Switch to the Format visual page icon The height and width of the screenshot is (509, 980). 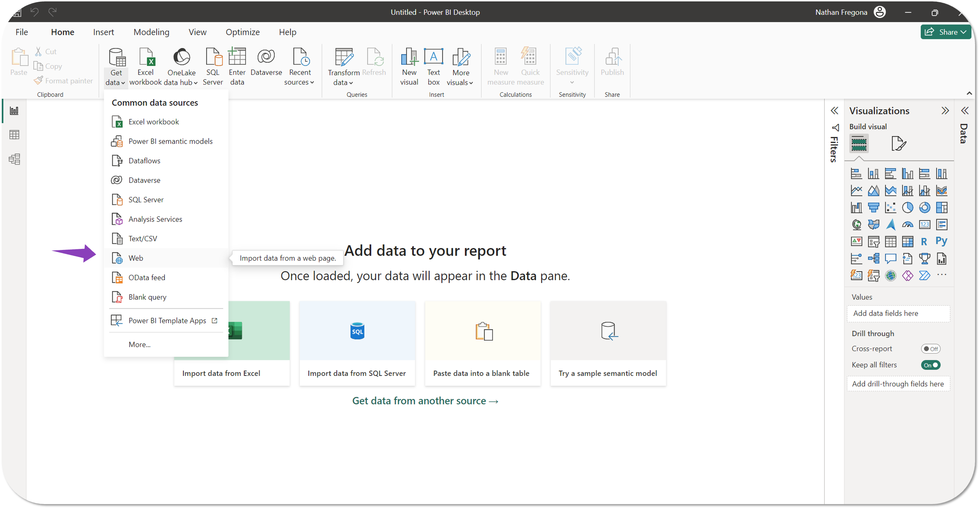point(898,144)
